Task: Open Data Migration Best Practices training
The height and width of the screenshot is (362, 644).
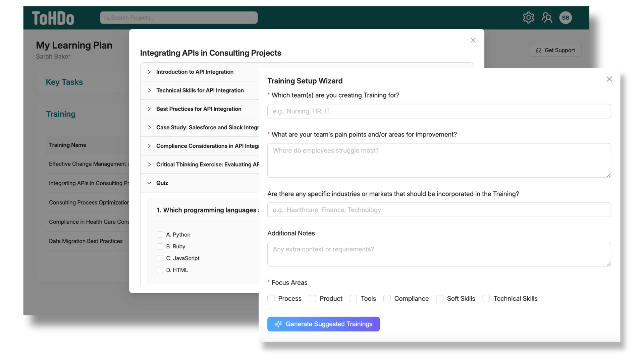Action: point(86,241)
